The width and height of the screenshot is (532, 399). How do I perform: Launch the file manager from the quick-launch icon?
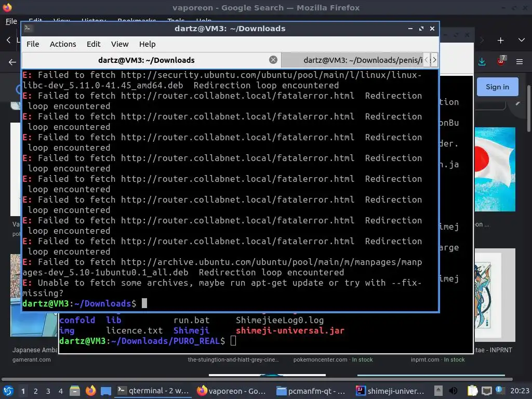point(75,391)
